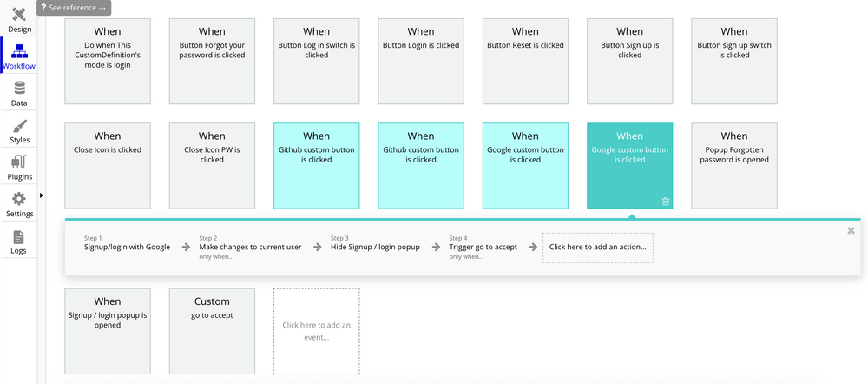Select the Custom go to accept event
This screenshot has width=868, height=384.
(212, 331)
